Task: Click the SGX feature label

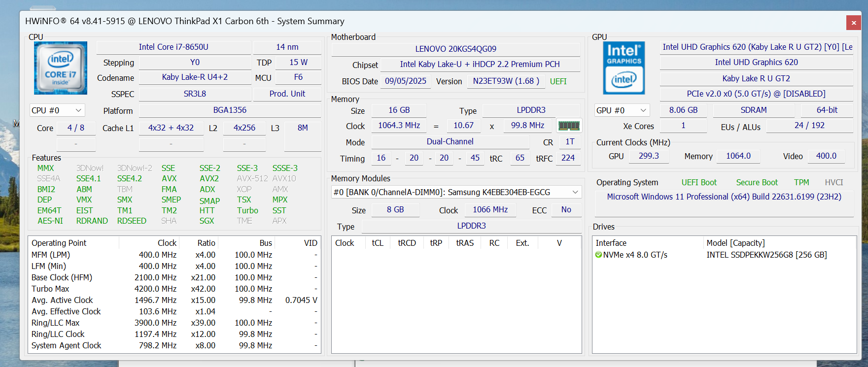Action: point(207,221)
